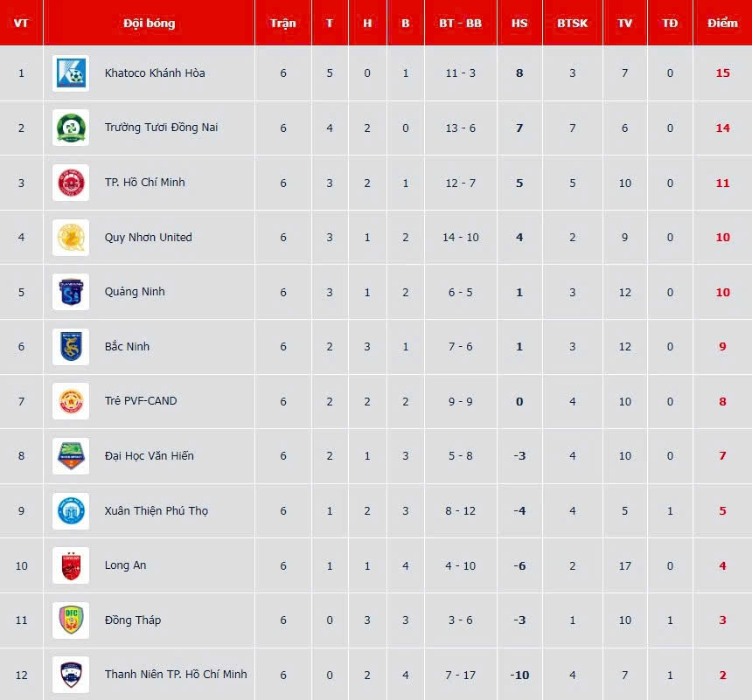
Task: Click the Trường Tươi Đồng Nai logo
Action: click(70, 128)
